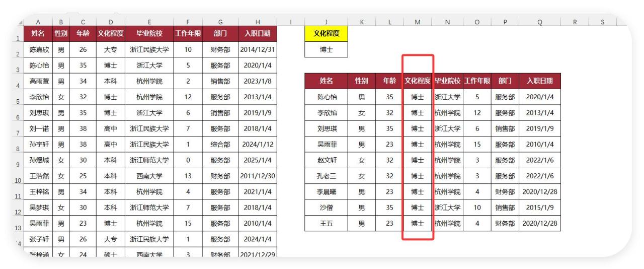Click 综合部 department cell
This screenshot has height=269, width=644.
[220, 144]
